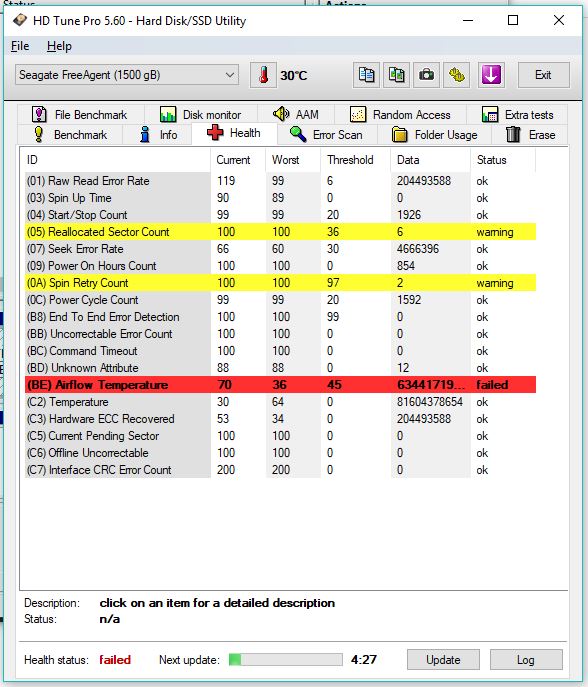
Task: Select the (0C) Power Cycle Count row
Action: tap(280, 300)
